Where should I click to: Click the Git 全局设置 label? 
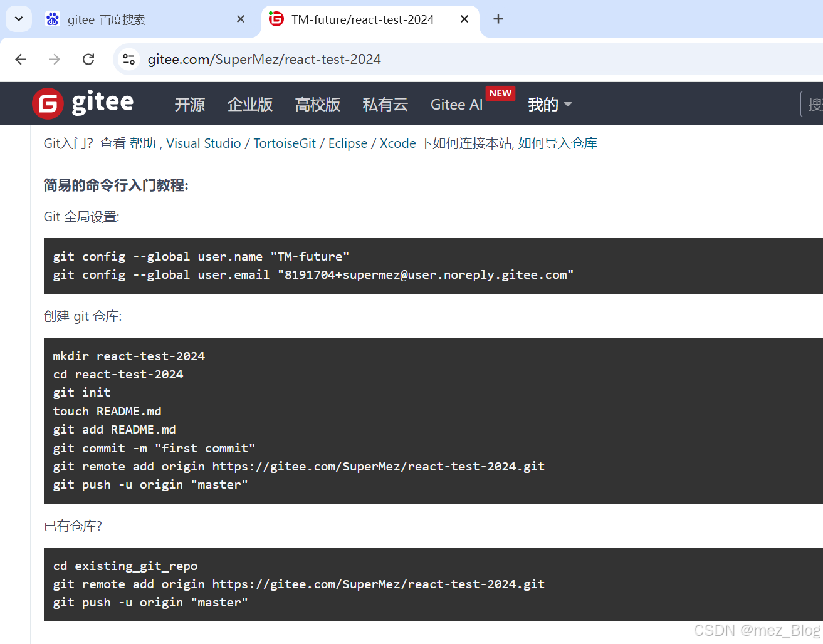(81, 217)
